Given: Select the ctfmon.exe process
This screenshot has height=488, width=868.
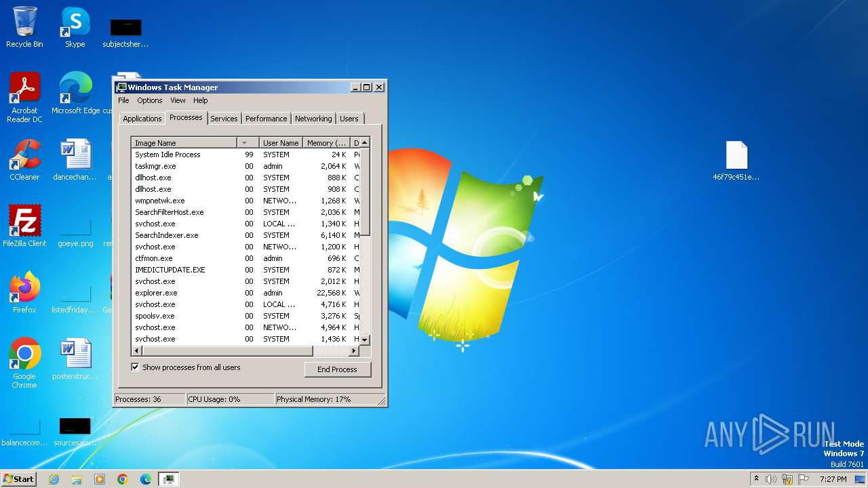Looking at the screenshot, I should [245, 258].
